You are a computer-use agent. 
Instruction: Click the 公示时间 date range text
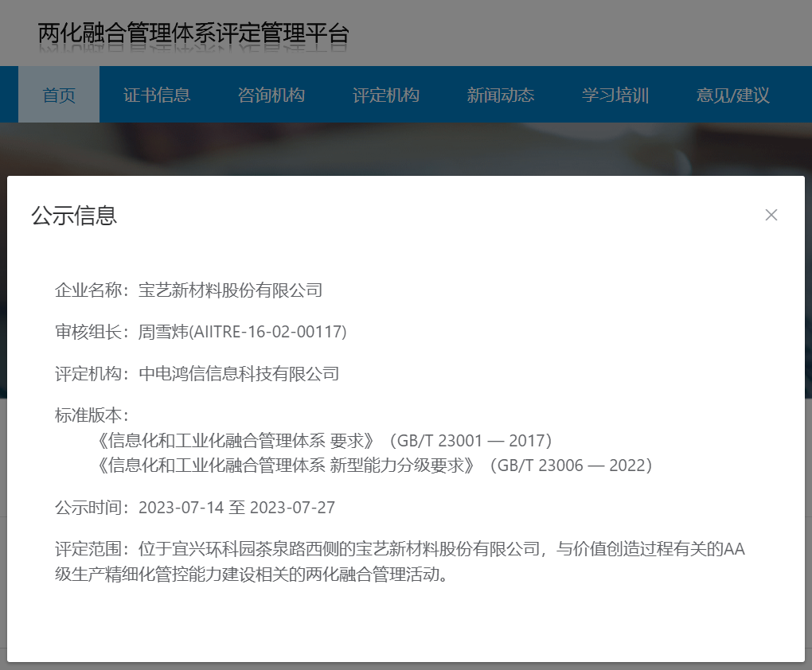[x=236, y=508]
